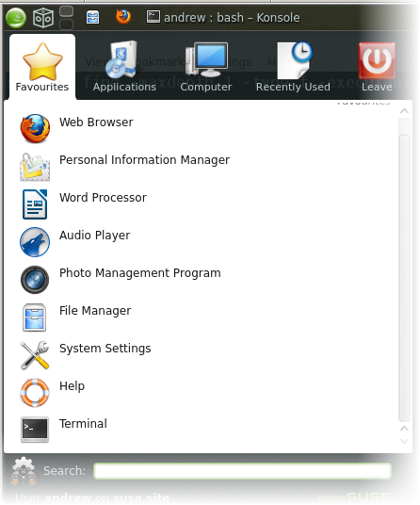Click the lifebuoy Help icon

pos(35,393)
